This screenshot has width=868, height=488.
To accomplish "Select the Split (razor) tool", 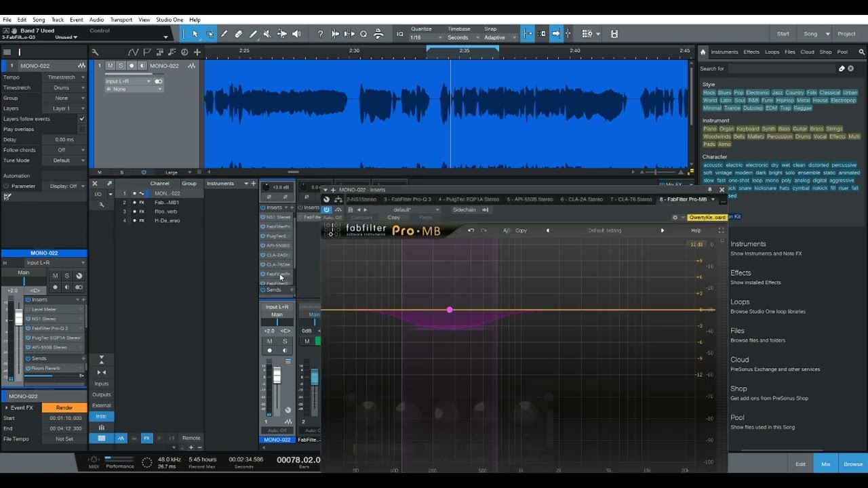I will pos(224,34).
